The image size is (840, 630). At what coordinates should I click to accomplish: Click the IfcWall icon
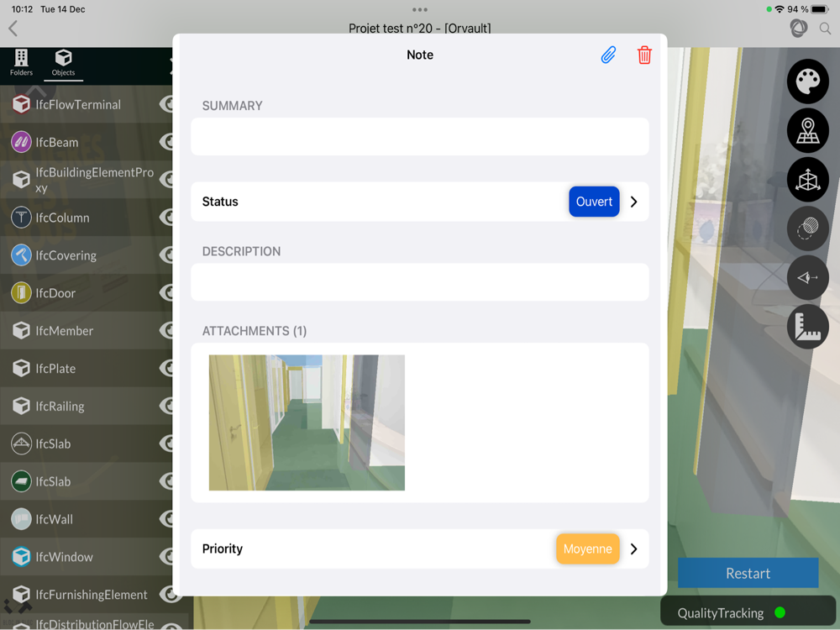point(22,519)
